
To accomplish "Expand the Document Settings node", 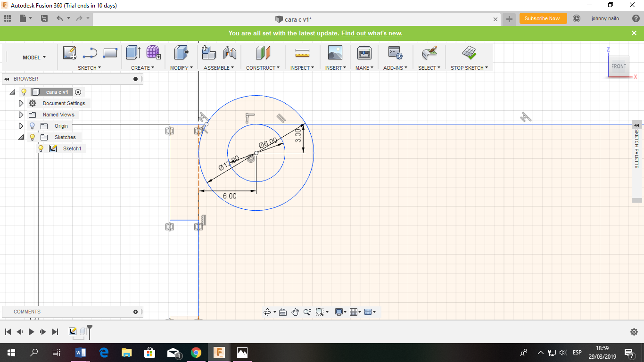I will (x=21, y=103).
